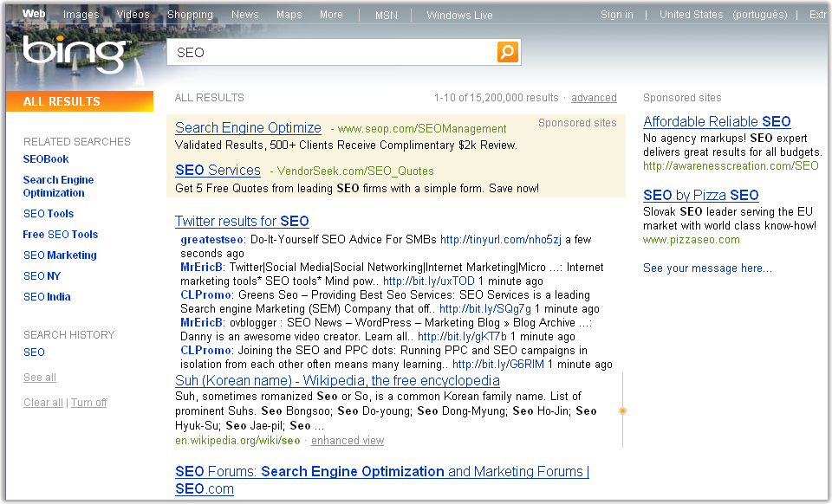Open Twitter results for SEO

242,222
